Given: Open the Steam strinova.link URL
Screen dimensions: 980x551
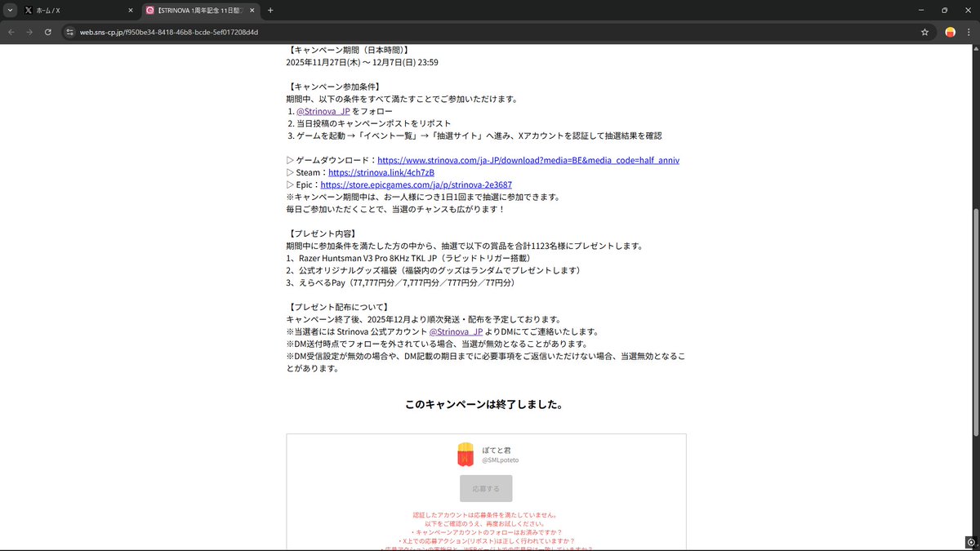Looking at the screenshot, I should [381, 172].
